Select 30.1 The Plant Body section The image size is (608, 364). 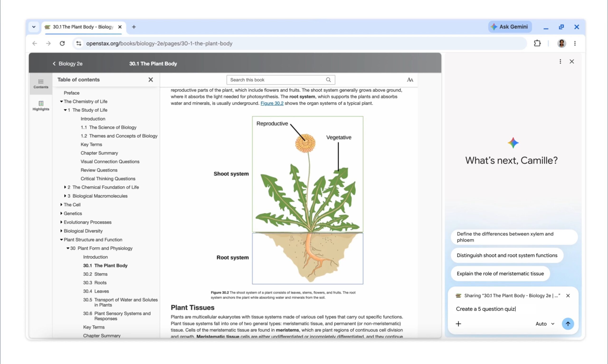click(105, 265)
